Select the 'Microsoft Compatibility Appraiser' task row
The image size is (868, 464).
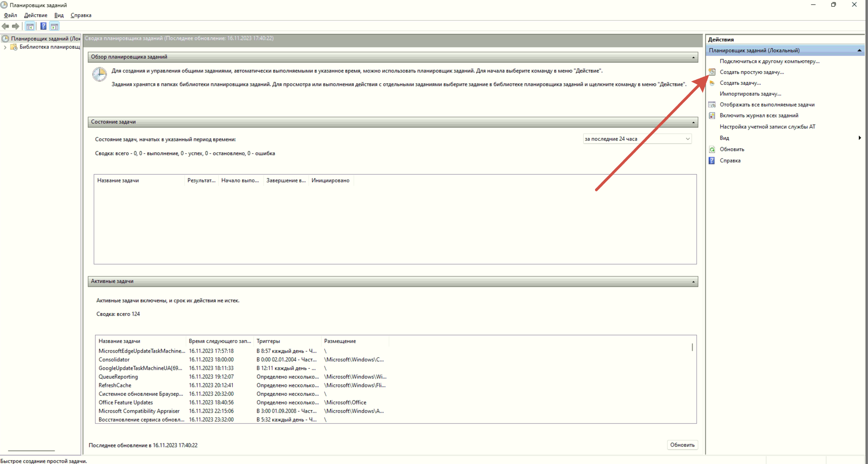241,411
